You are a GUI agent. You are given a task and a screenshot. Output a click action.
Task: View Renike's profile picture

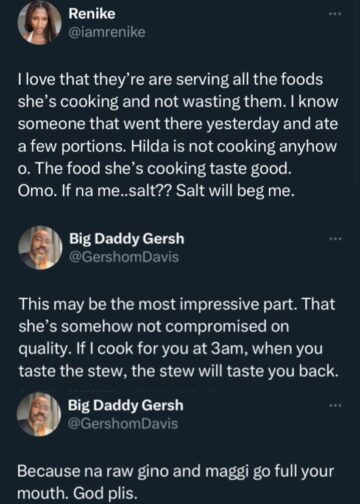click(39, 23)
